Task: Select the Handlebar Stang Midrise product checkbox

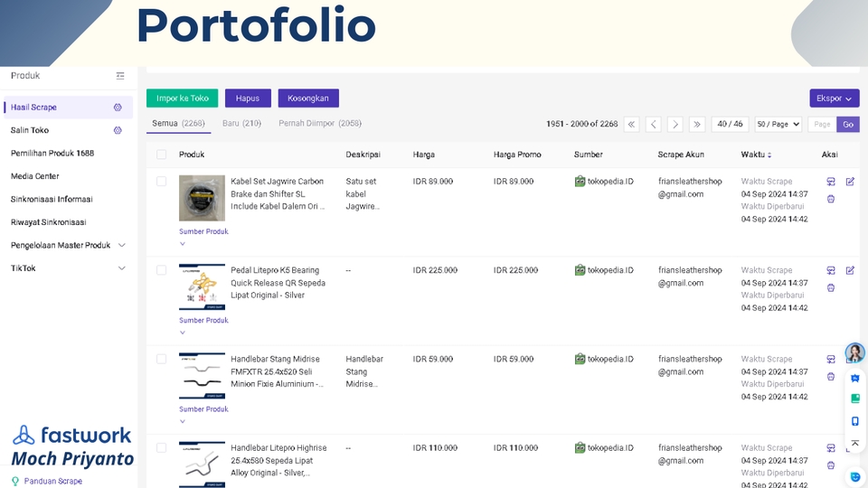Action: [x=161, y=359]
